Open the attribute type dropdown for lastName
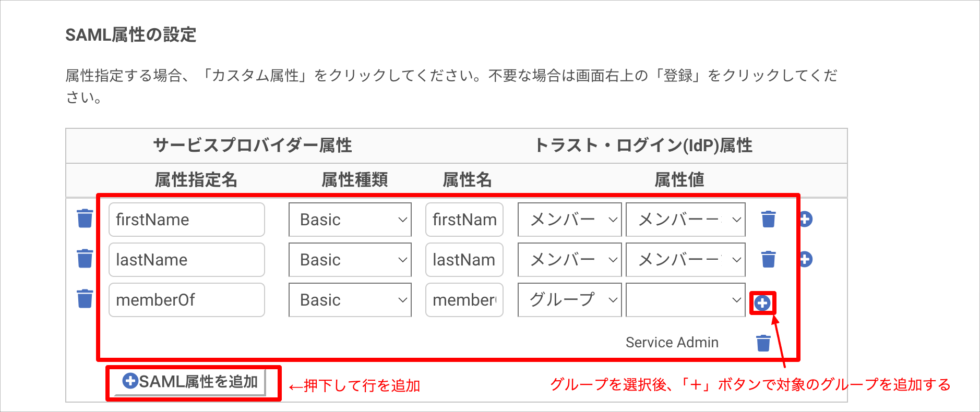 [350, 260]
